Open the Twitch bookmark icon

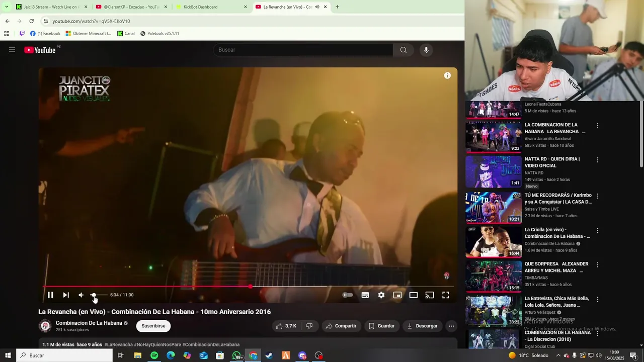(x=22, y=34)
